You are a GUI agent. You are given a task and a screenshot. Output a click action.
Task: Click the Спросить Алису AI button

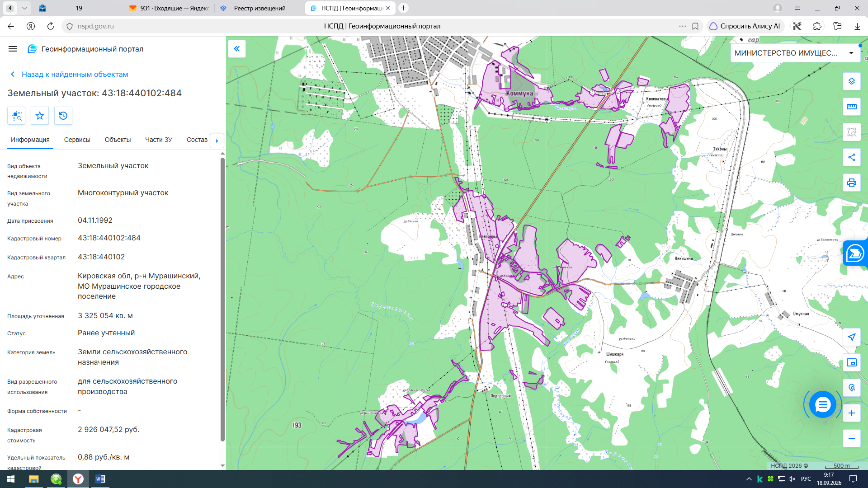click(745, 26)
